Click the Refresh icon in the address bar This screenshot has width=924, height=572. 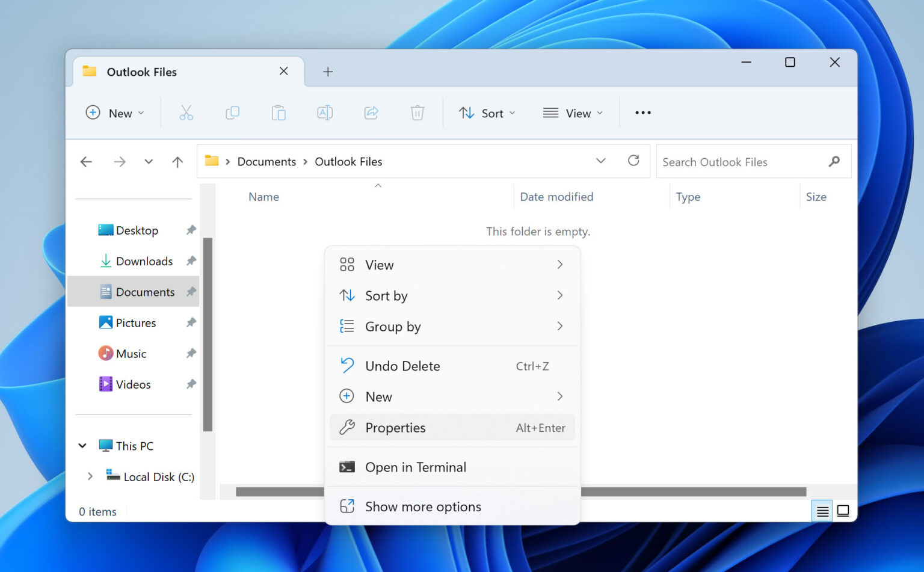[x=633, y=161]
